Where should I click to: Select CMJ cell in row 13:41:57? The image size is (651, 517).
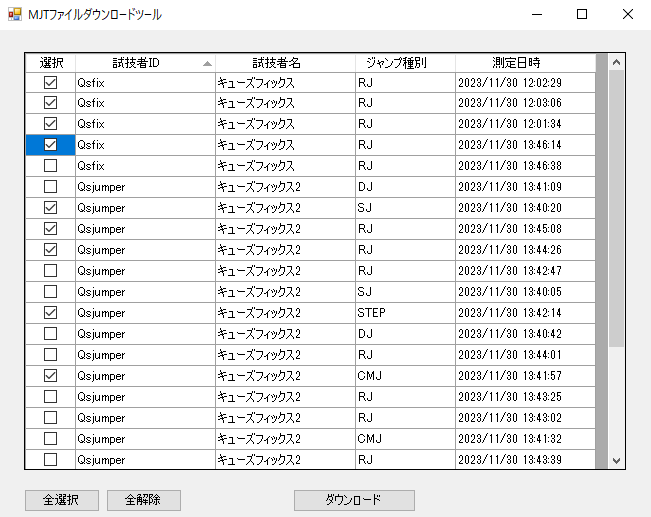pos(405,375)
